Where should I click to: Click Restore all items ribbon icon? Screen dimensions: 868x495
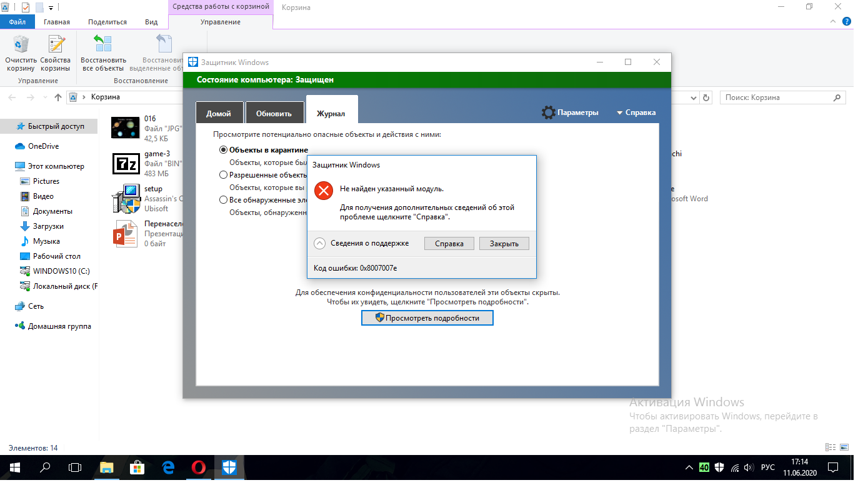click(x=103, y=44)
